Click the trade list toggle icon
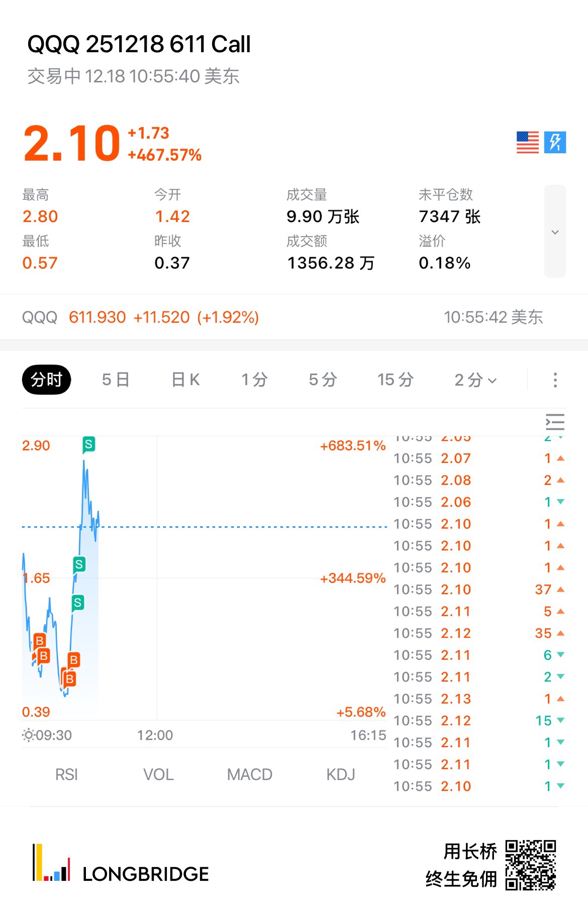588x924 pixels. (555, 422)
